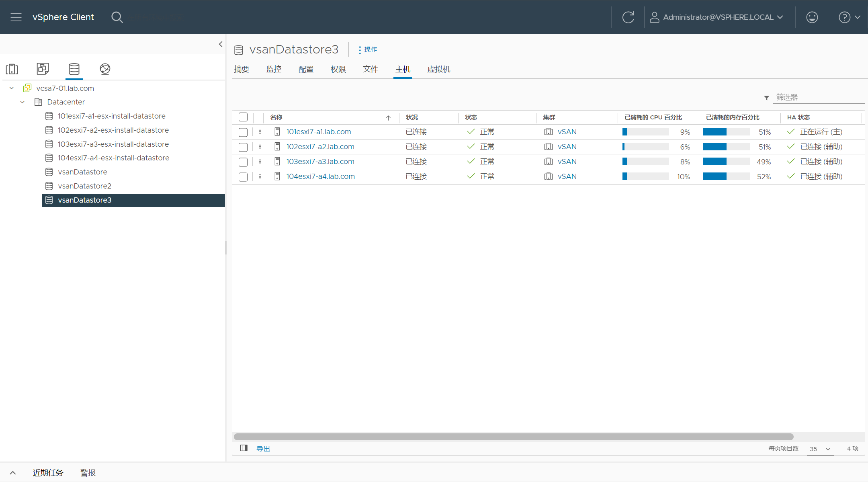Check the box for 104esxi7-a4.lab.com

pos(243,177)
